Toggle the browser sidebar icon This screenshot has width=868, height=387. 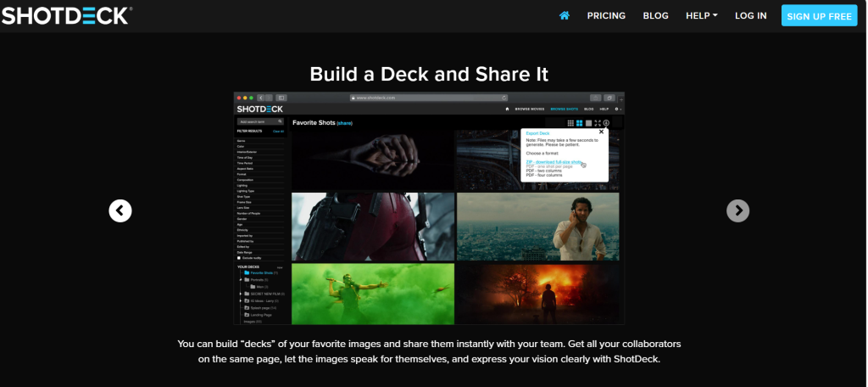(281, 98)
